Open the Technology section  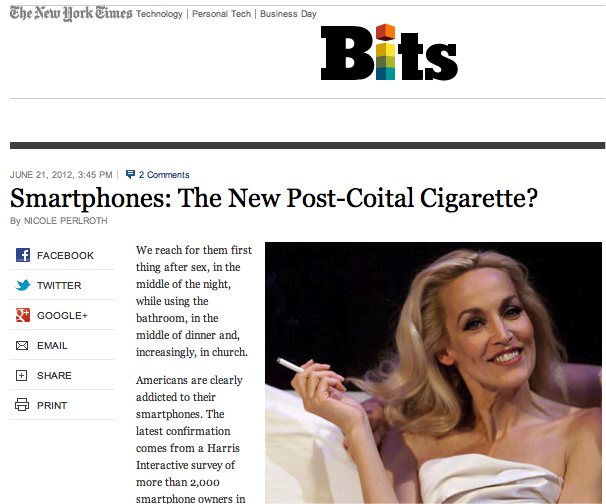pyautogui.click(x=159, y=14)
